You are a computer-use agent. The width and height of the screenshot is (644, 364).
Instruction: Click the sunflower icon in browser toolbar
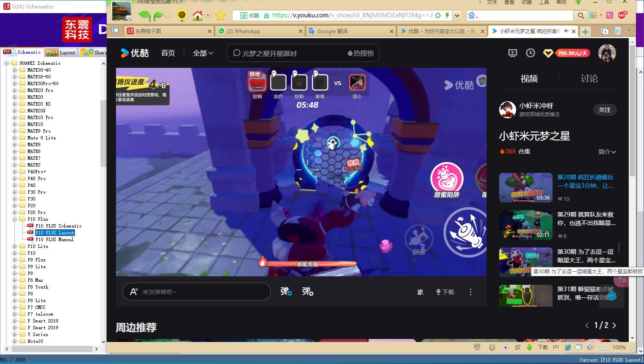click(182, 16)
